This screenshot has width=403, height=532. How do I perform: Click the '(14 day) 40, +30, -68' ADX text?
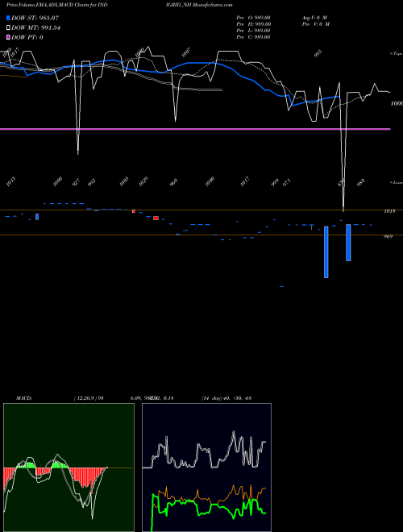[226, 398]
